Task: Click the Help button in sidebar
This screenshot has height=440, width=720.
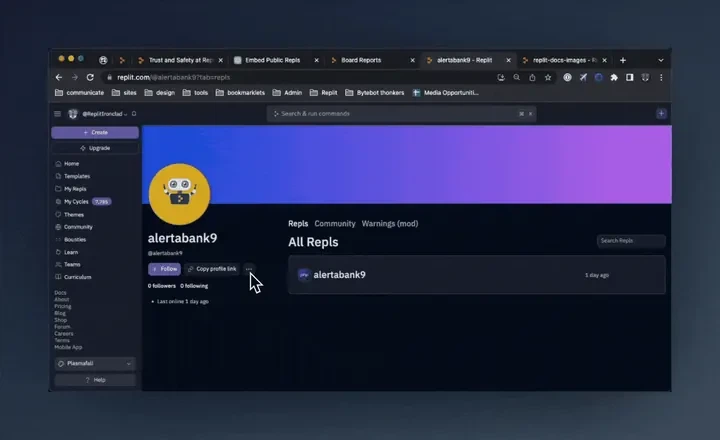Action: point(95,380)
